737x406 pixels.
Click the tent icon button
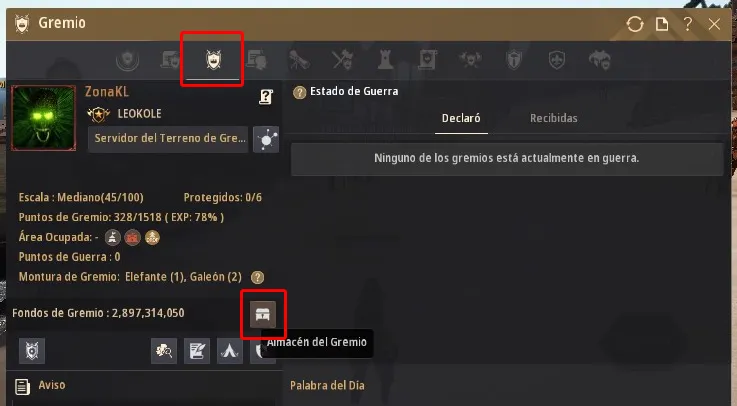tap(230, 351)
